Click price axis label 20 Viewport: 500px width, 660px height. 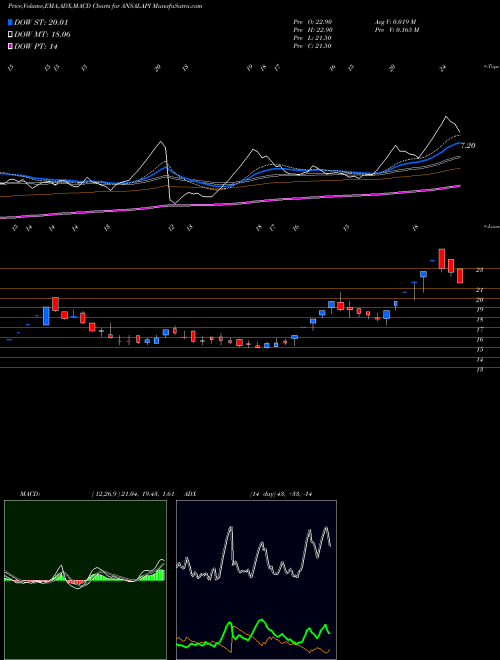coord(479,300)
